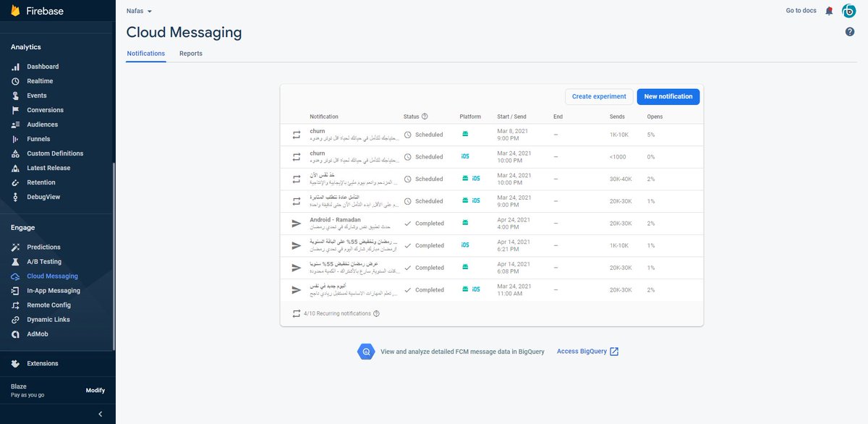Click the Realtime clock icon

(15, 81)
